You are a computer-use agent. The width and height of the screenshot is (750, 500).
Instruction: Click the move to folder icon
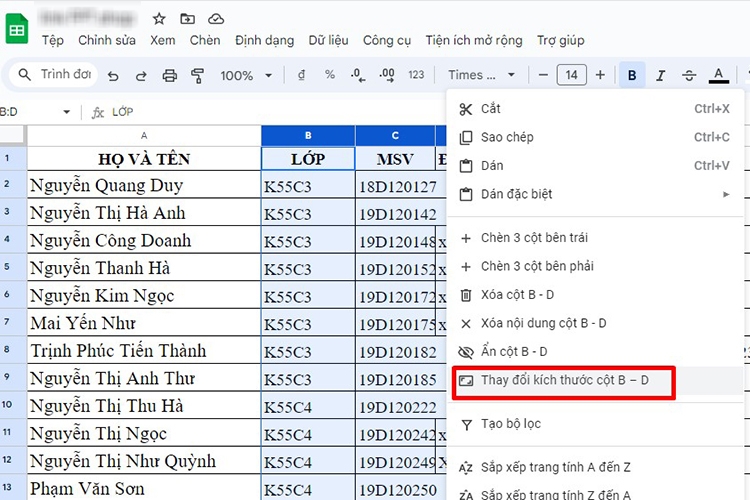coord(187,19)
